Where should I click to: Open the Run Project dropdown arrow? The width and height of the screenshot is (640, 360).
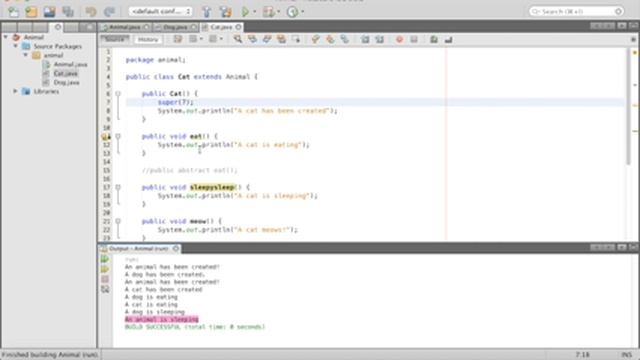(x=255, y=11)
